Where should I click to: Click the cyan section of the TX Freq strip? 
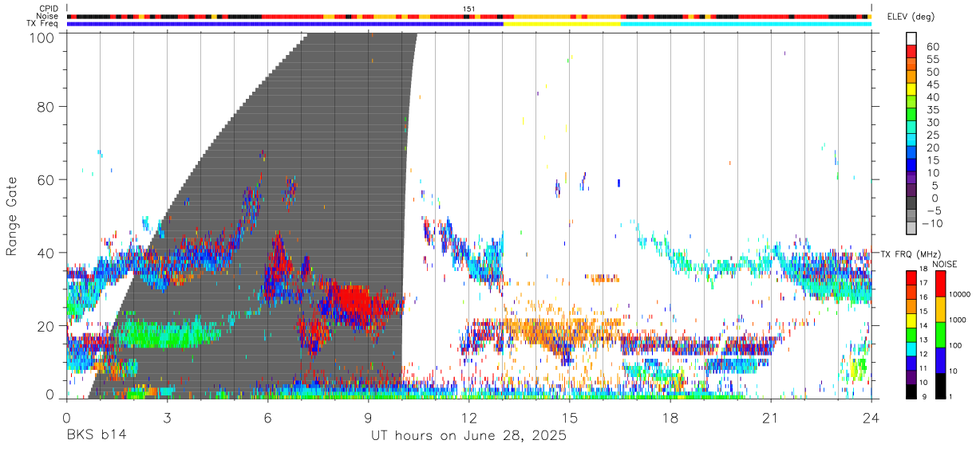[745, 24]
